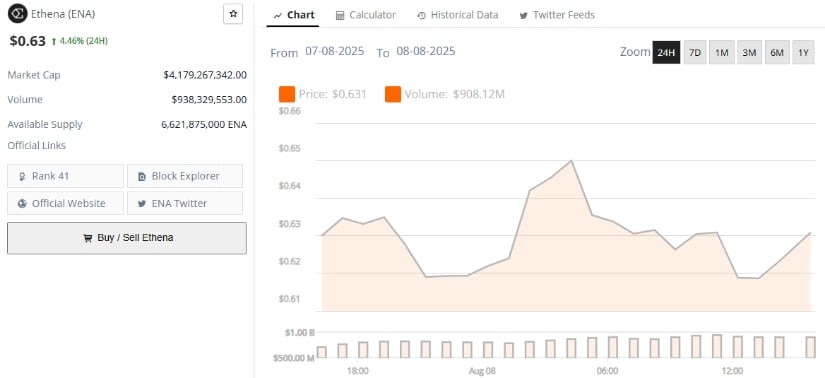
Task: Select the 3M zoom range
Action: [749, 53]
